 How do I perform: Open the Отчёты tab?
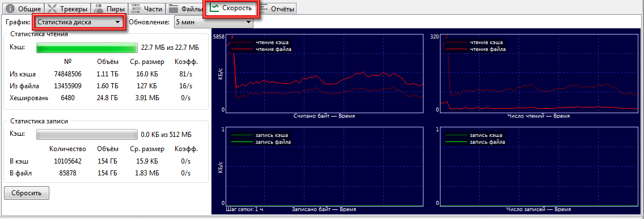point(278,8)
